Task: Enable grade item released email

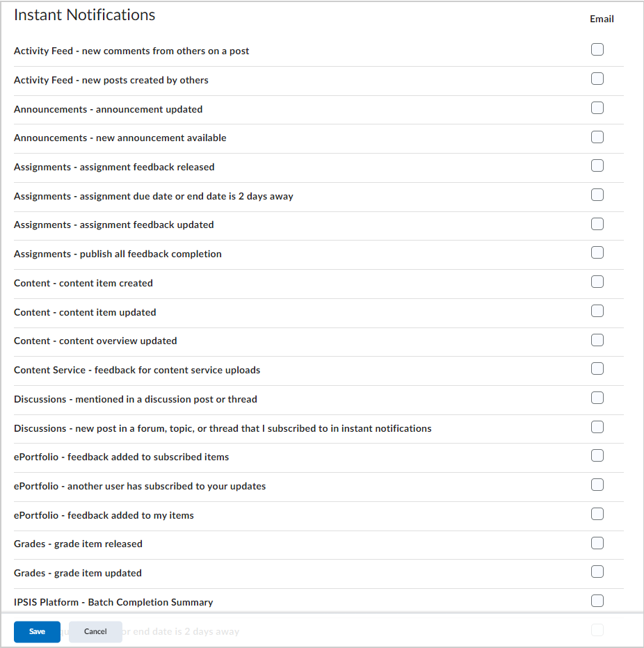Action: coord(597,543)
